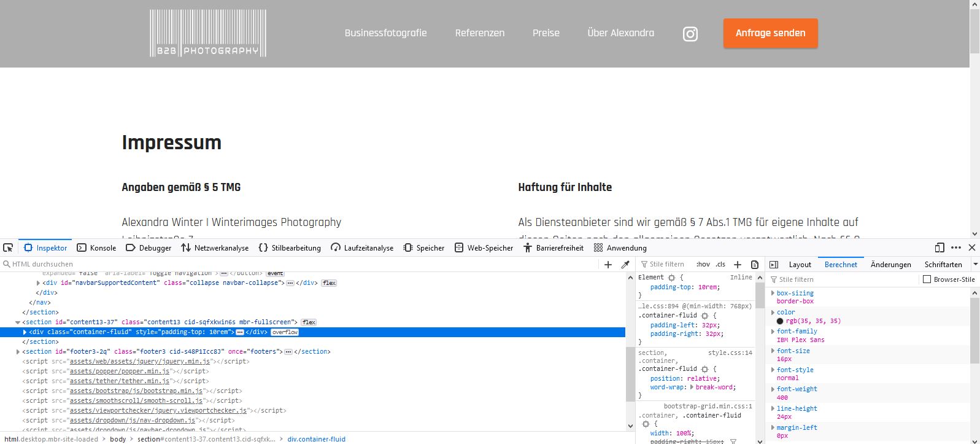Screen dimensions: 980x444
Task: Click the rgb(35, 35, 35) color swatch
Action: pos(780,321)
